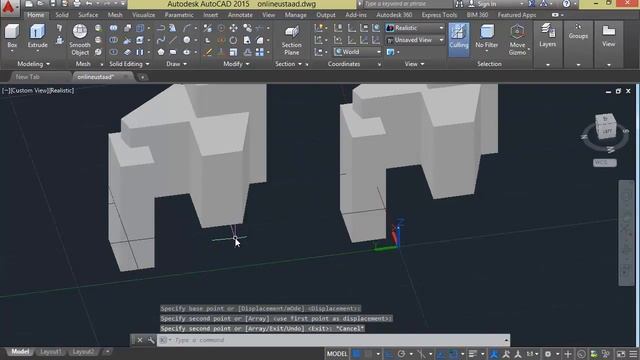The image size is (640, 360).
Task: Toggle annotation monitor plus icon
Action: (568, 354)
